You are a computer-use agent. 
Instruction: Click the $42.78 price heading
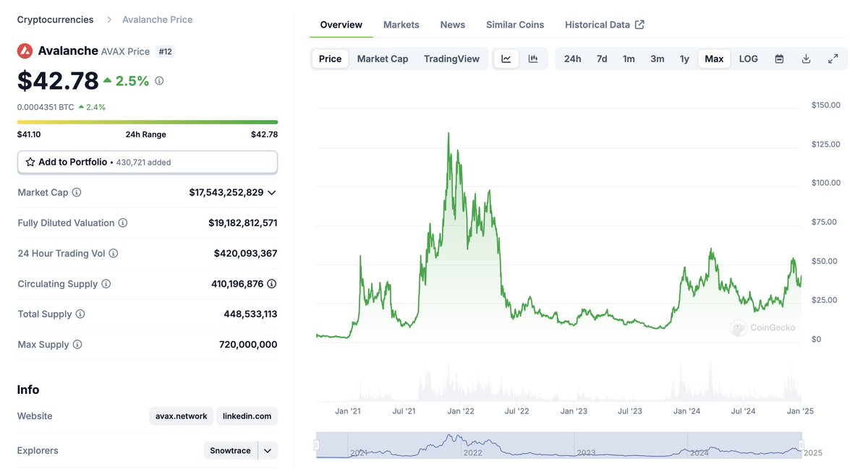tap(57, 80)
